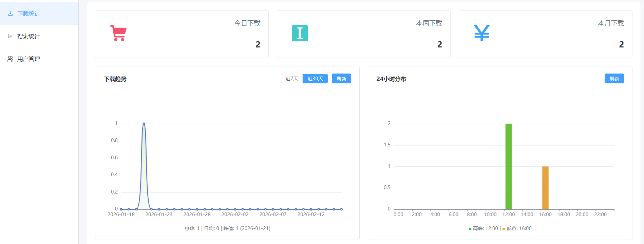Click the red shopping cart icon
Screen dimensions: 644x244
coord(118,33)
